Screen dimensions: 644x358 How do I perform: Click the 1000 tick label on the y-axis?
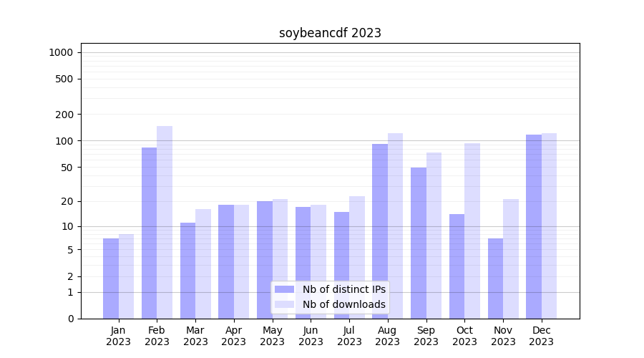pyautogui.click(x=60, y=52)
